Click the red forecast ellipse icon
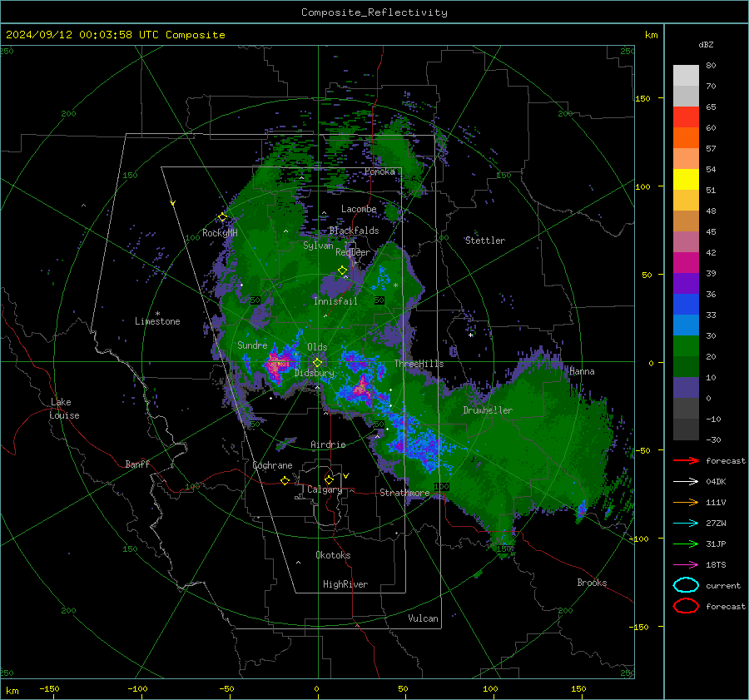Image resolution: width=749 pixels, height=700 pixels. coord(686,606)
